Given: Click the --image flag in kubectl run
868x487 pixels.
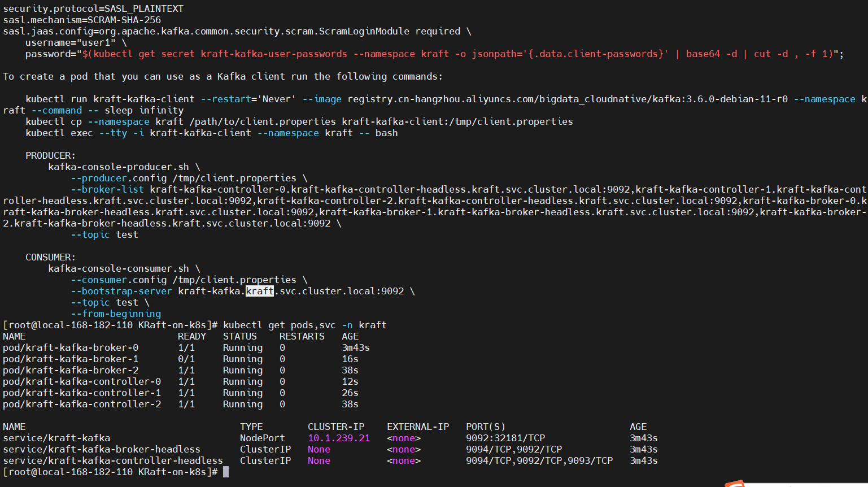Looking at the screenshot, I should pyautogui.click(x=322, y=99).
